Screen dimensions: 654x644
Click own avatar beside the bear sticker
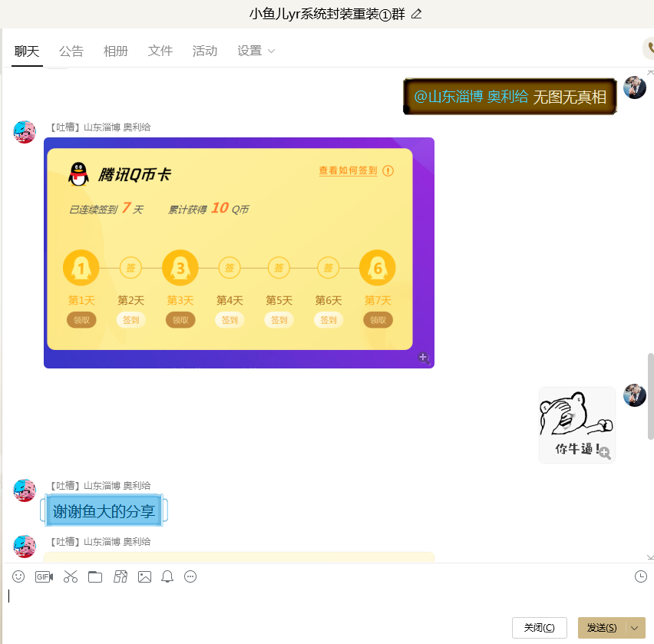click(x=634, y=395)
